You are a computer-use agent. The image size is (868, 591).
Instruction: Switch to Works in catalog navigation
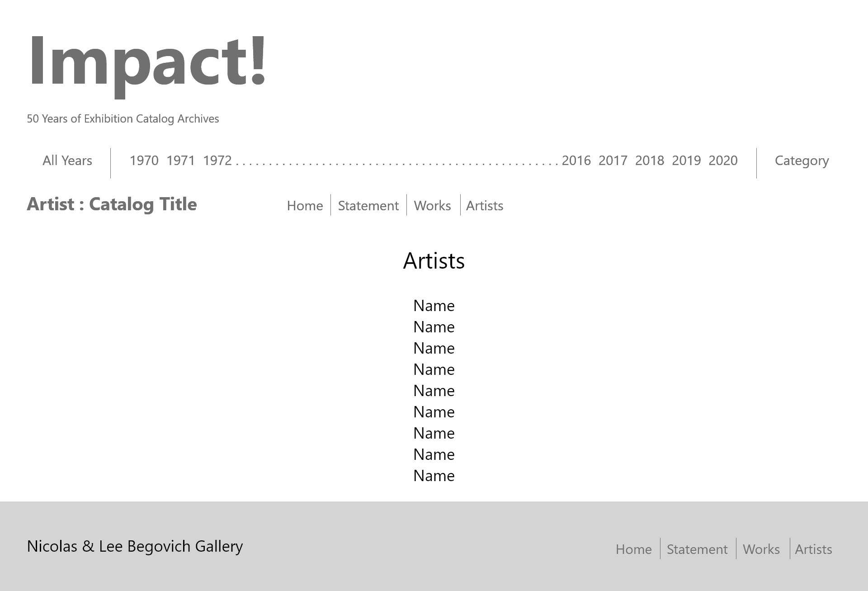(432, 206)
